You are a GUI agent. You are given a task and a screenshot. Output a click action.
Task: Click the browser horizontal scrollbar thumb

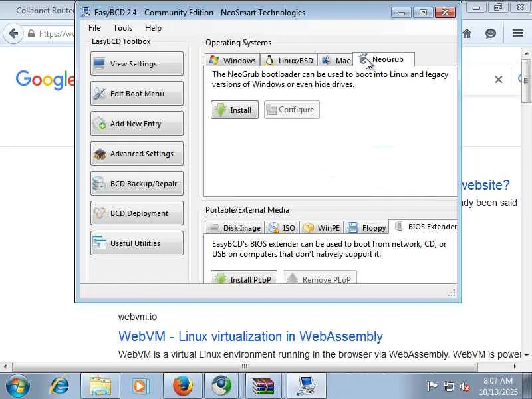click(245, 366)
